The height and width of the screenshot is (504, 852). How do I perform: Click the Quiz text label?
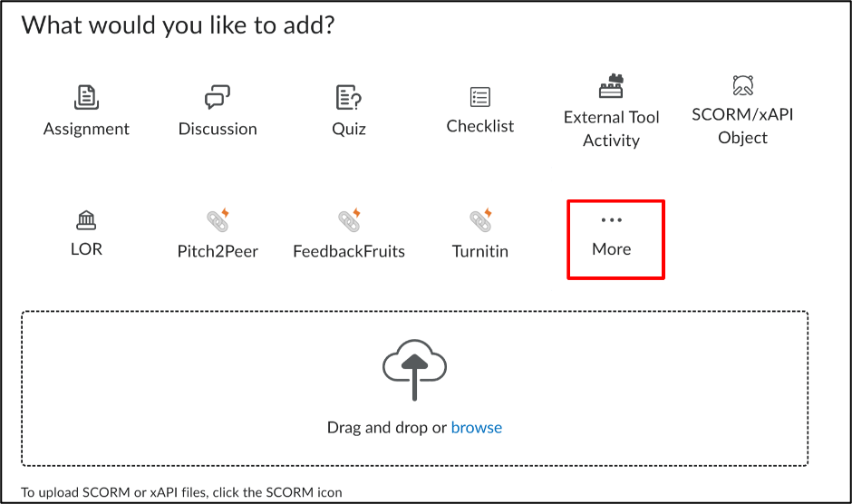pyautogui.click(x=349, y=130)
